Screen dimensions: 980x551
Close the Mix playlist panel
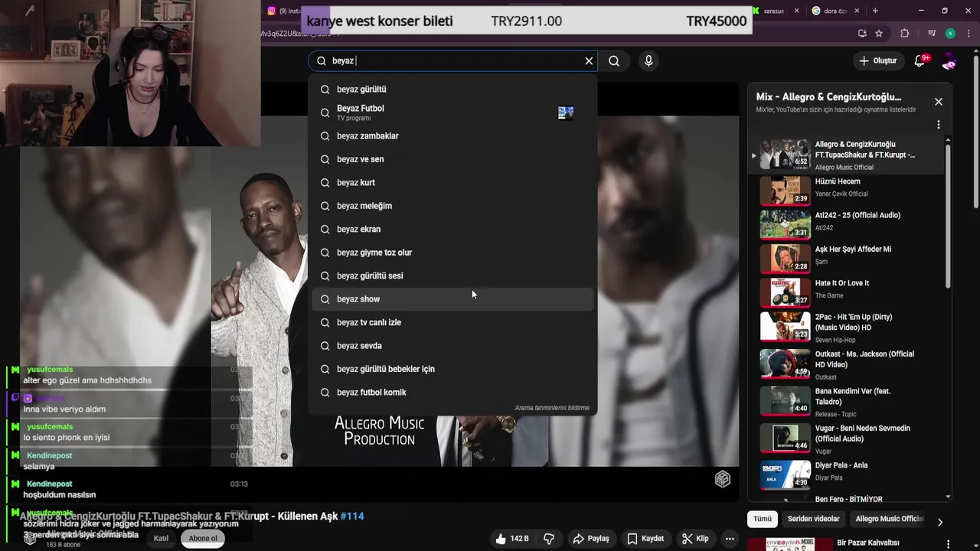point(938,102)
